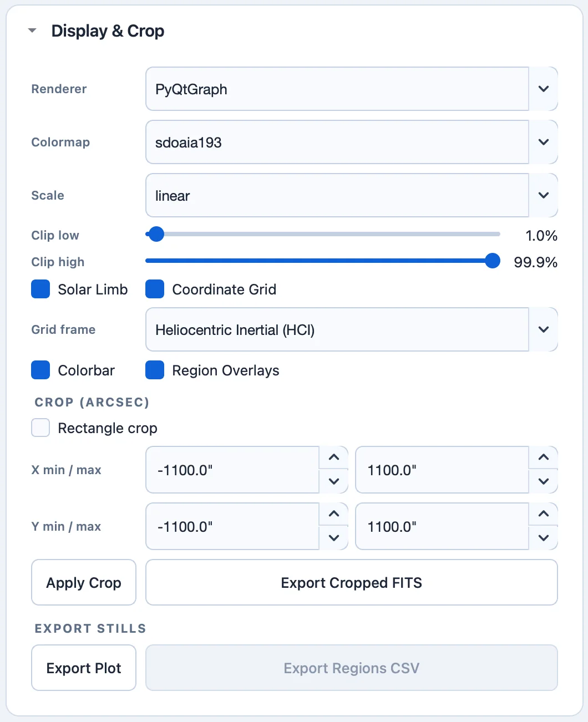
Task: Click Export Cropped FITS button
Action: [351, 583]
